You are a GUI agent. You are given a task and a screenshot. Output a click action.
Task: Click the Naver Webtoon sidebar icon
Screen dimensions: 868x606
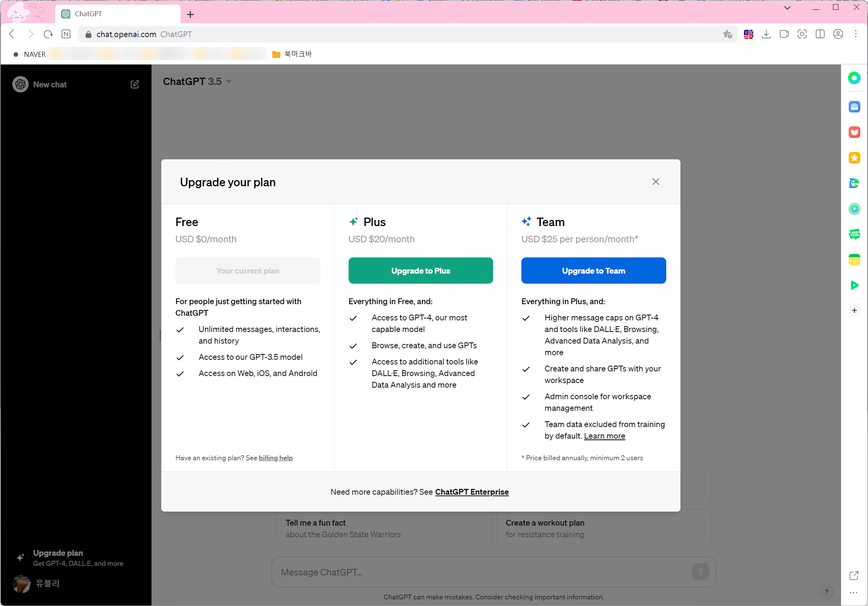(x=854, y=234)
